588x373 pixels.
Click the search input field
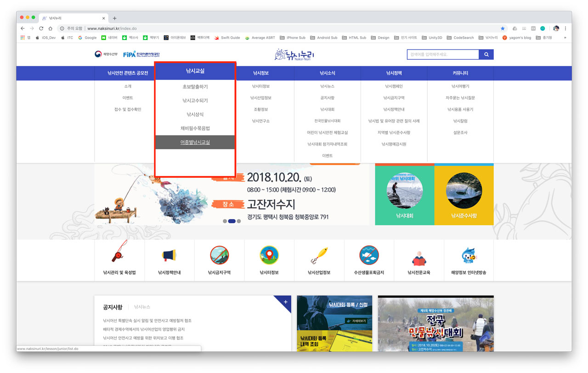pyautogui.click(x=441, y=54)
